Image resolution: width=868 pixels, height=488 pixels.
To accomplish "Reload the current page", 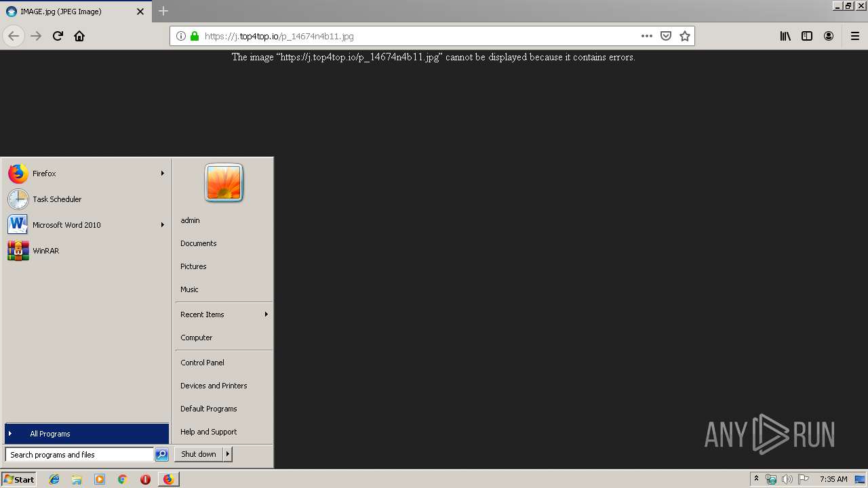I will 58,36.
